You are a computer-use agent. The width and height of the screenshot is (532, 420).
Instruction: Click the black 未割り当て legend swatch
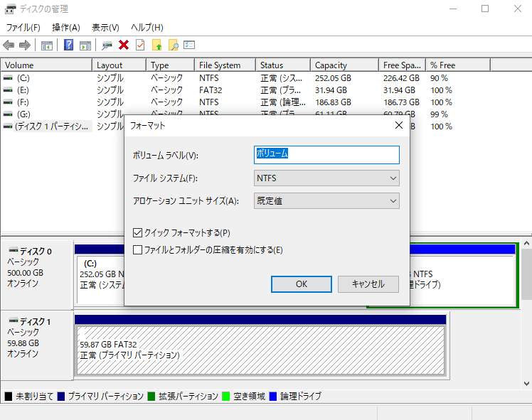(x=9, y=397)
